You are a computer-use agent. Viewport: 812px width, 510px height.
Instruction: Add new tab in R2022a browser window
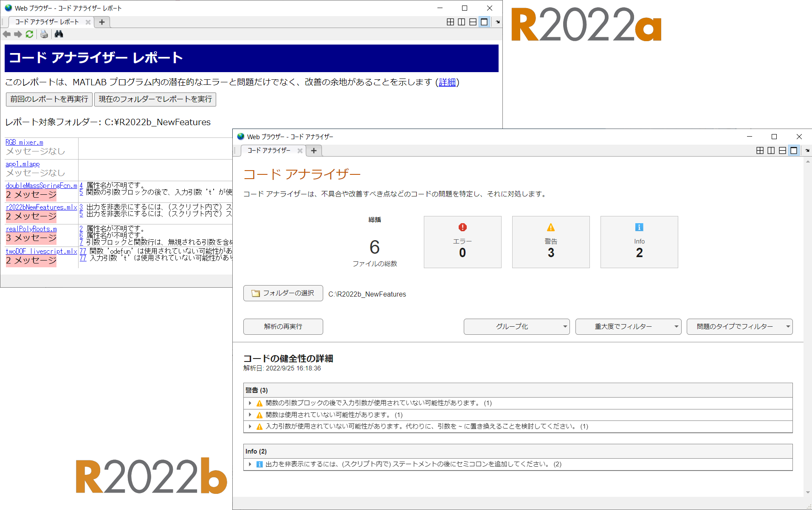(x=102, y=22)
